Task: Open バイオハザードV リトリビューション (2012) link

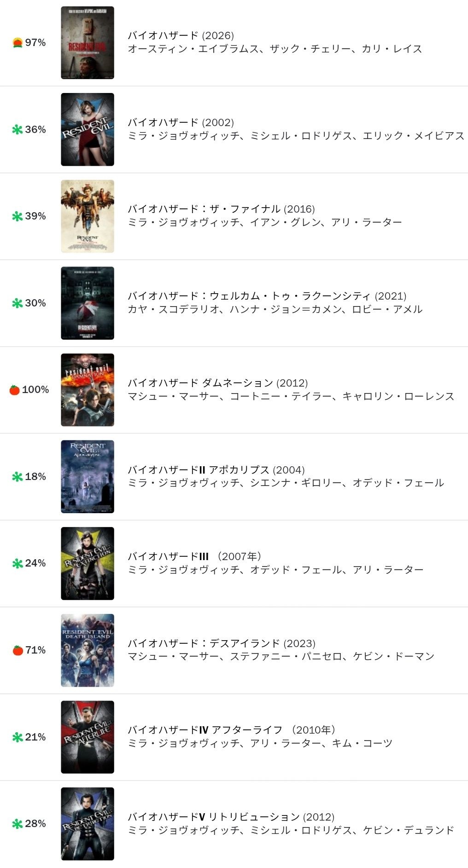Action: point(231,817)
